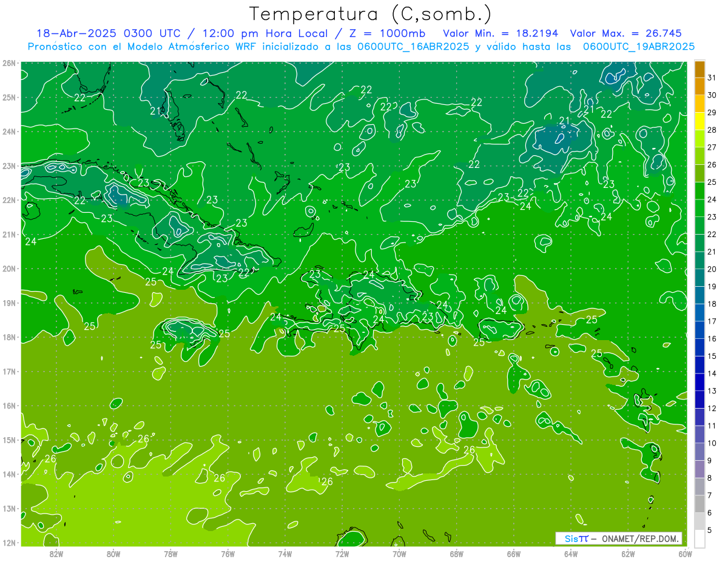Click the longitude axis label '72W'
This screenshot has height=562, width=728.
click(342, 554)
